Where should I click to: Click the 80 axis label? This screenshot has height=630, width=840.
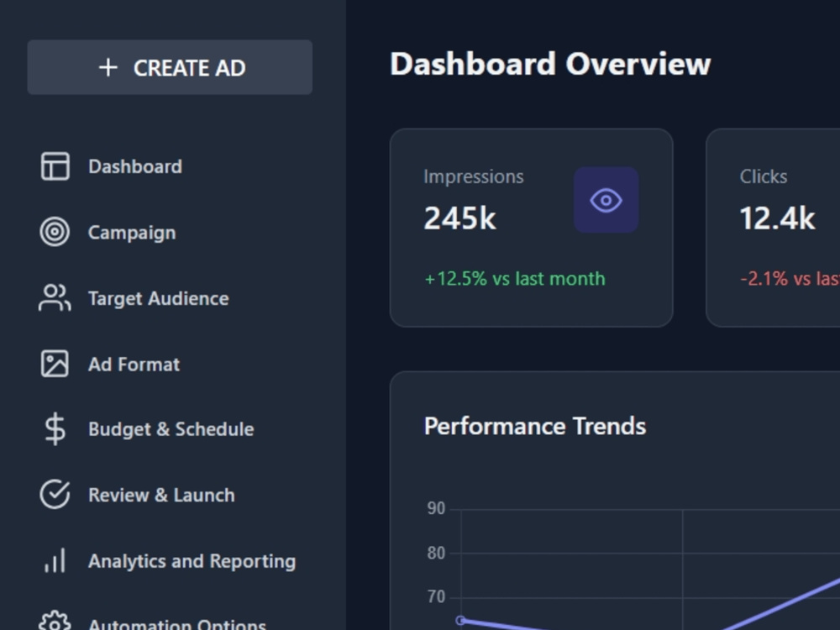point(436,553)
